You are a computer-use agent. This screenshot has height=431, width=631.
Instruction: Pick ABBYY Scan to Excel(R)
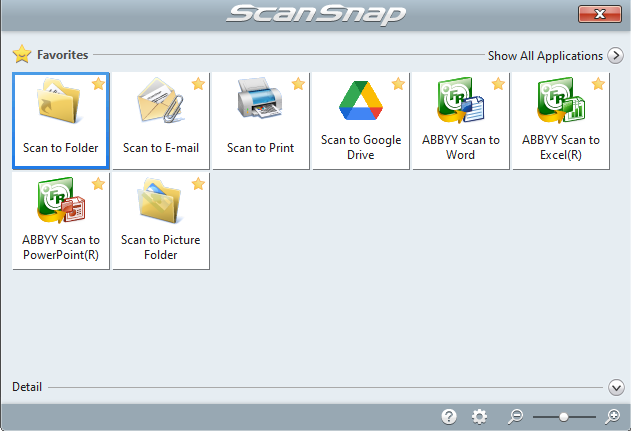(561, 121)
